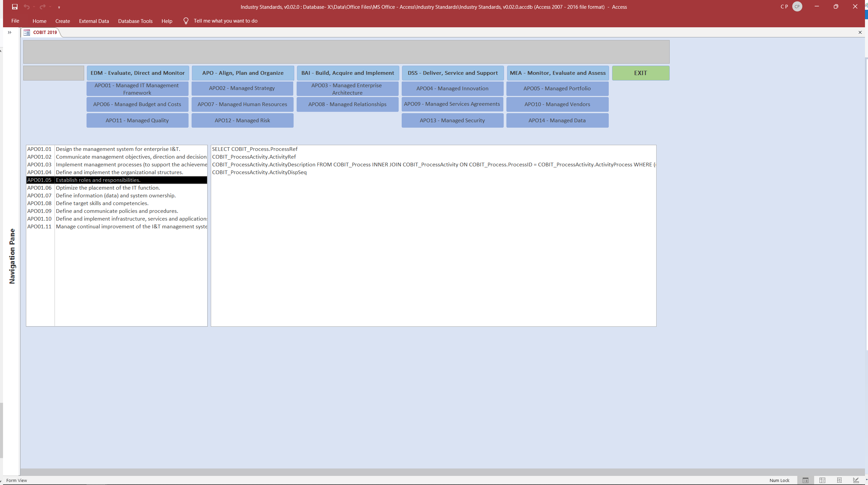Viewport: 868px width, 485px height.
Task: Click the CP user account avatar
Action: click(797, 7)
